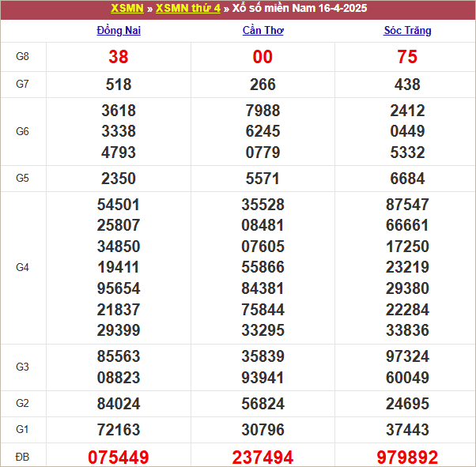
Task: Click G6 number 3338
Action: click(x=119, y=131)
